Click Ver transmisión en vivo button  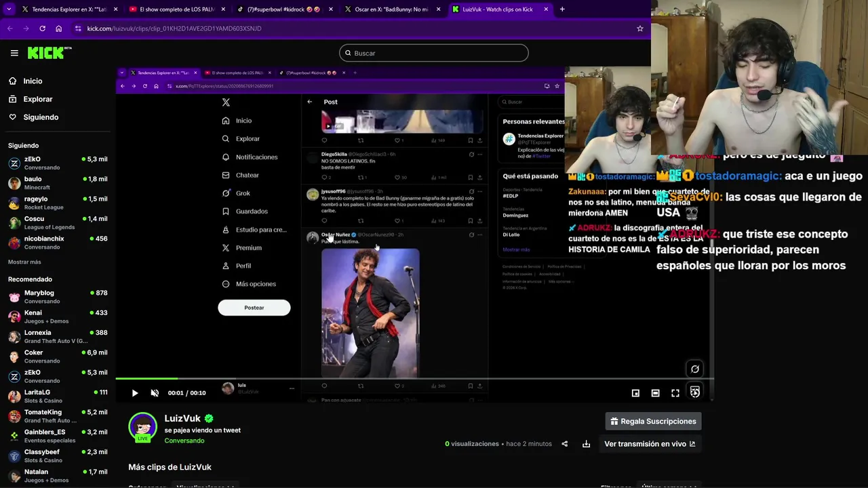pos(650,444)
